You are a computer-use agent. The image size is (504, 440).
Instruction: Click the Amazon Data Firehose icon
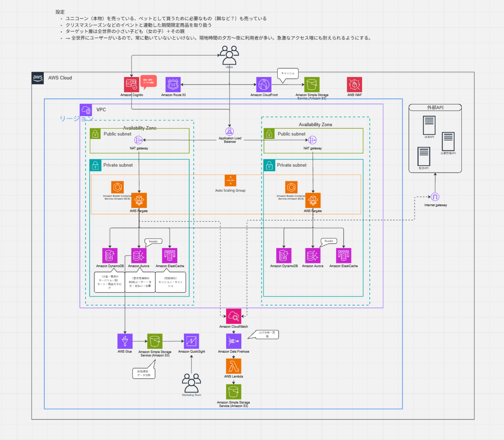click(234, 341)
